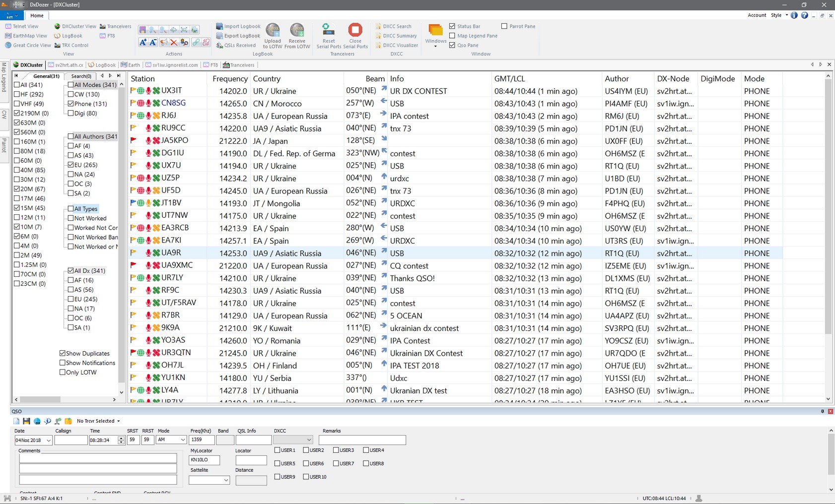The height and width of the screenshot is (504, 835).
Task: Open the Style dropdown
Action: tap(779, 15)
